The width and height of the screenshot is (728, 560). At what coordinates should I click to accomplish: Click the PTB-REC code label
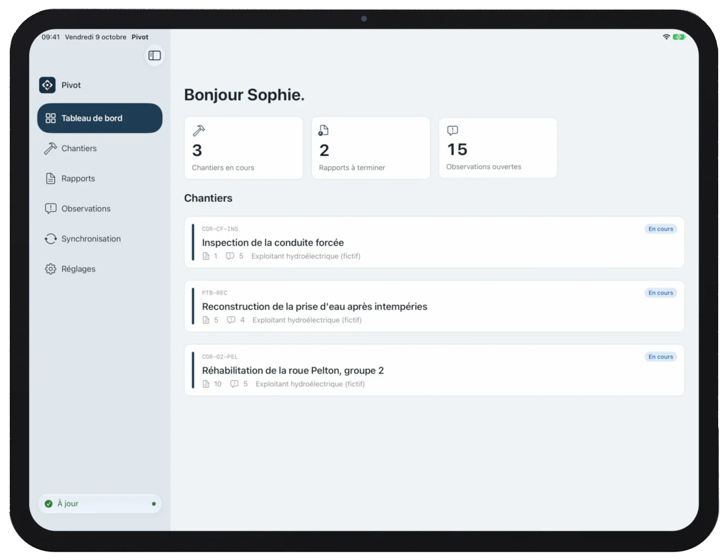pos(215,293)
